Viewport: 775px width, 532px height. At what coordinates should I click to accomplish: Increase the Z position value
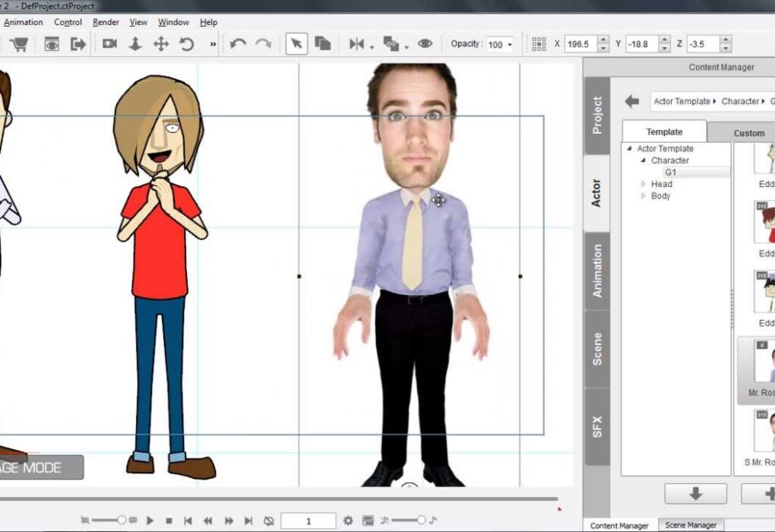pyautogui.click(x=726, y=40)
